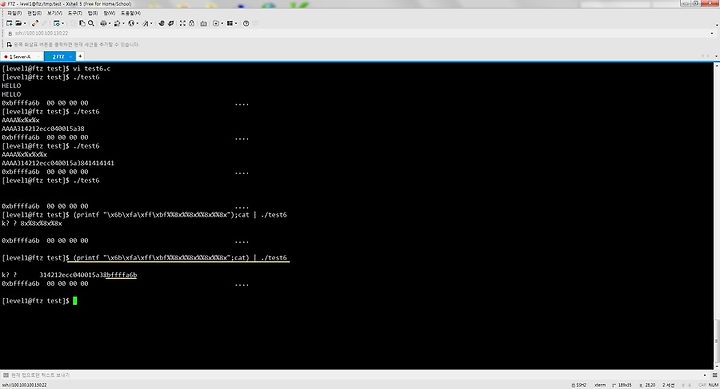Expand the Print icon dropdown arrow
Image resolution: width=720 pixels, height=389 pixels.
pyautogui.click(x=109, y=23)
